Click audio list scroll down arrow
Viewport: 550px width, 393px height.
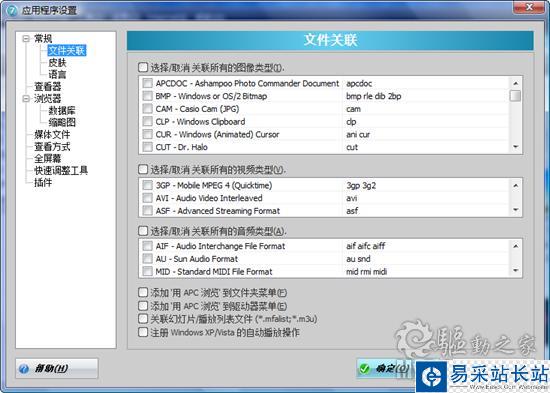(x=515, y=271)
